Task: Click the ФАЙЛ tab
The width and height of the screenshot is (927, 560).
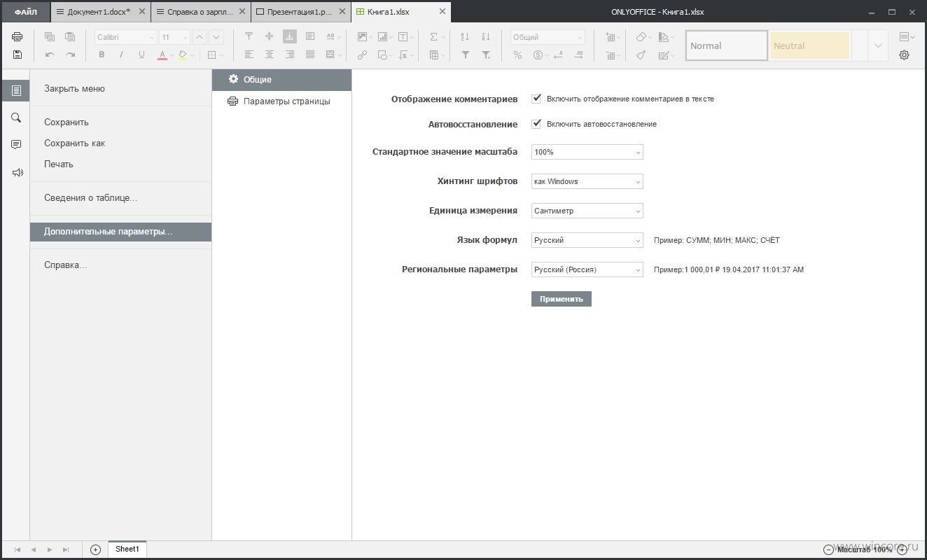Action: (25, 12)
